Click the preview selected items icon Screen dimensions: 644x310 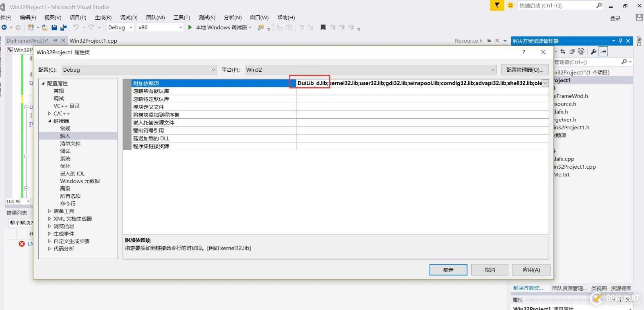[x=603, y=52]
